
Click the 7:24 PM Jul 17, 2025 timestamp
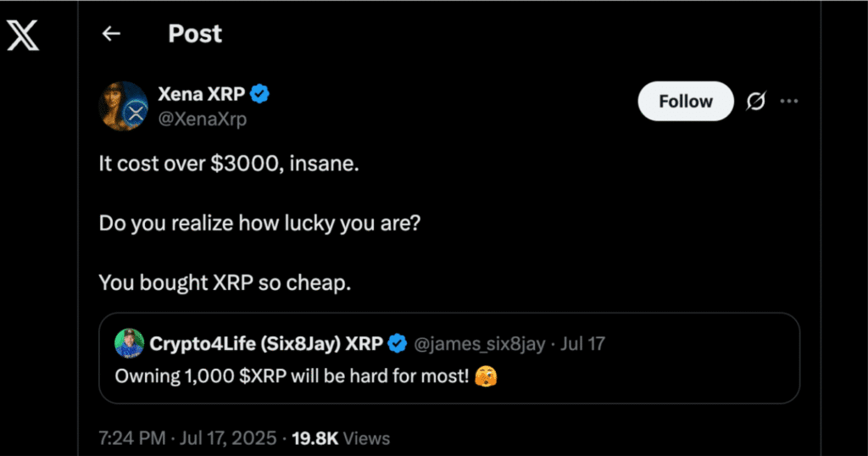pyautogui.click(x=187, y=438)
